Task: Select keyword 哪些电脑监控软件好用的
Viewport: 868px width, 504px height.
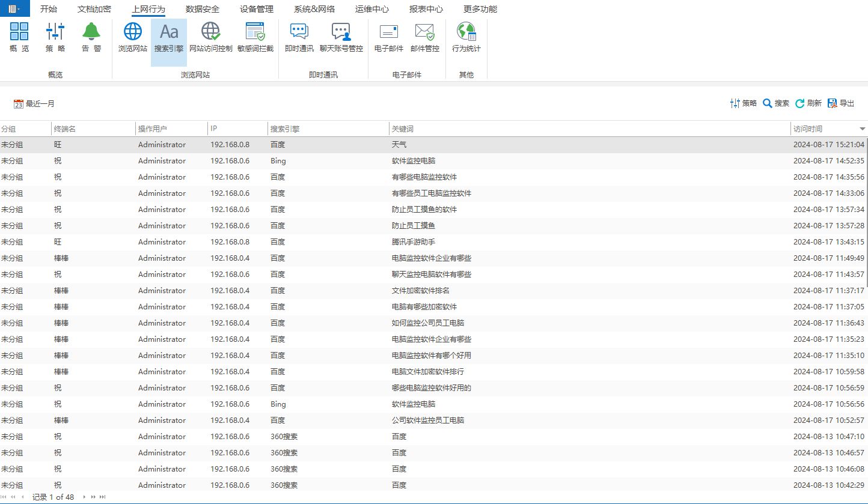Action: click(x=432, y=388)
